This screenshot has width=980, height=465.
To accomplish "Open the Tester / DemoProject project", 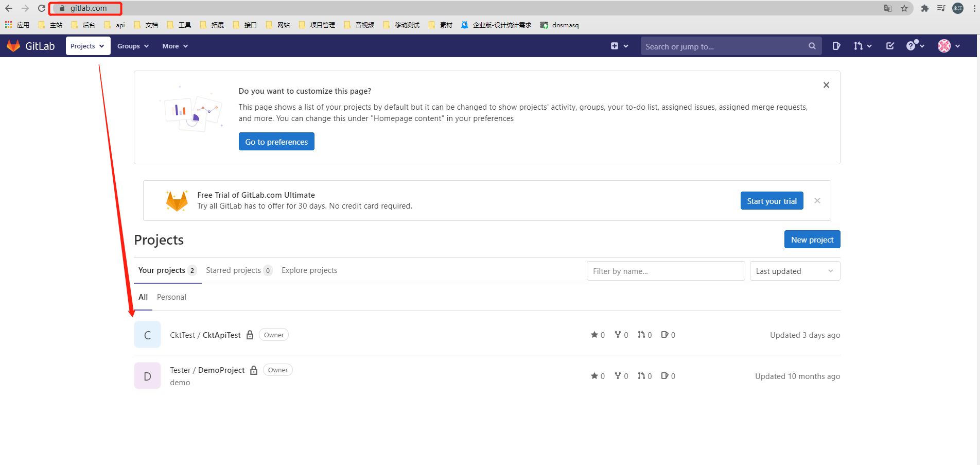I will tap(207, 370).
